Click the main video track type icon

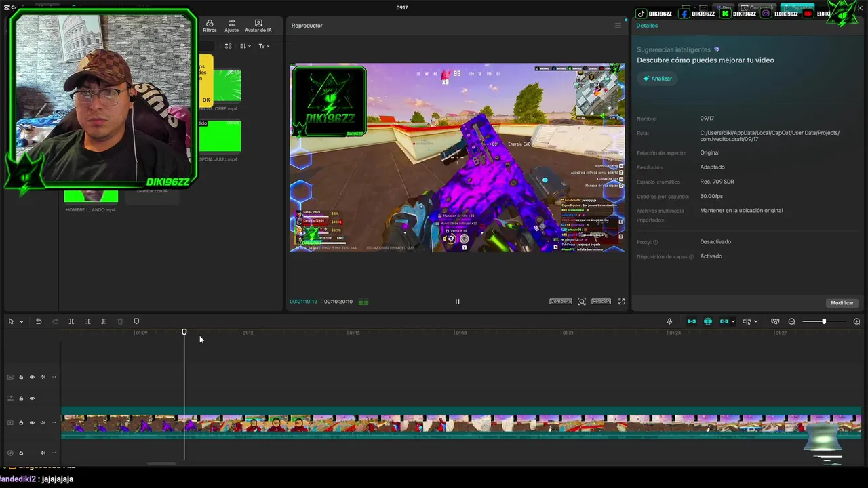point(10,422)
